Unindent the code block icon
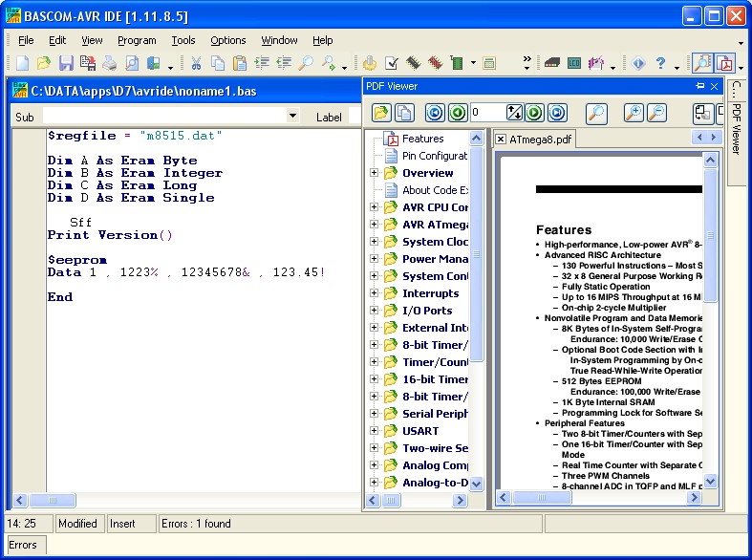The width and height of the screenshot is (752, 560). tap(284, 63)
